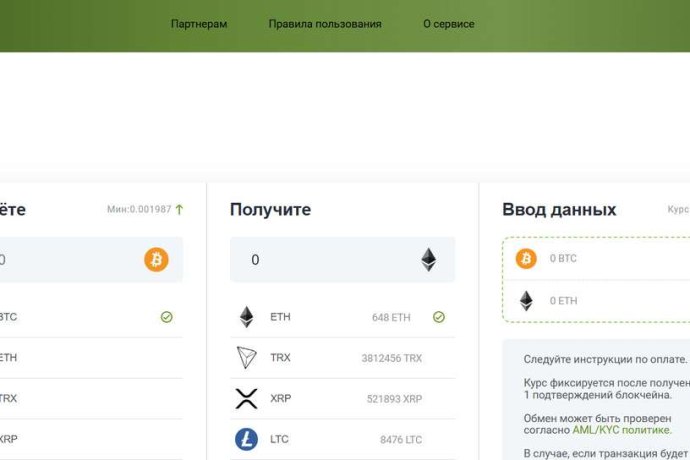Click the green up arrow beside Мин:0.001987
Screen dimensions: 690x460
(x=179, y=210)
